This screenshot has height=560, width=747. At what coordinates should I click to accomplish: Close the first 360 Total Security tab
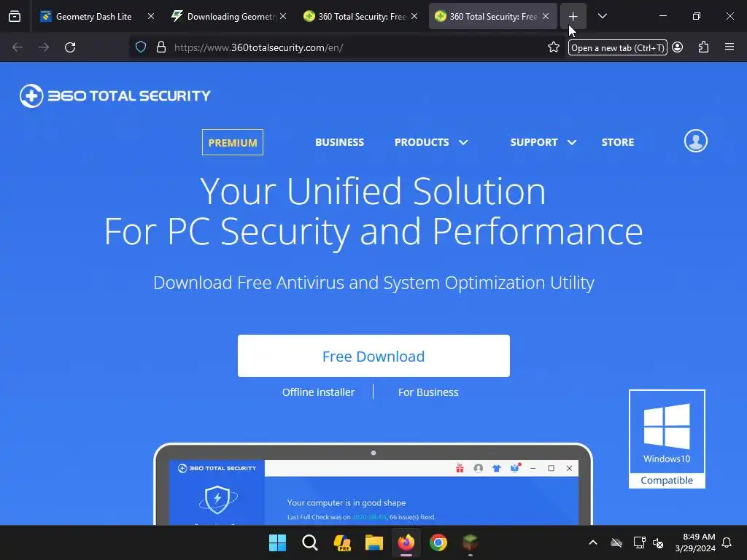coord(414,16)
